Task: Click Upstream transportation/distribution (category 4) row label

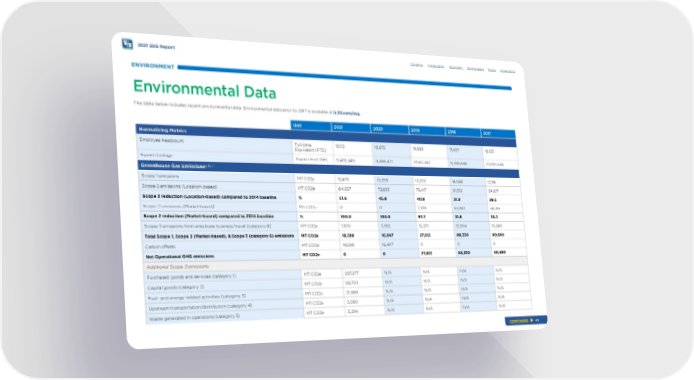Action: (200, 307)
